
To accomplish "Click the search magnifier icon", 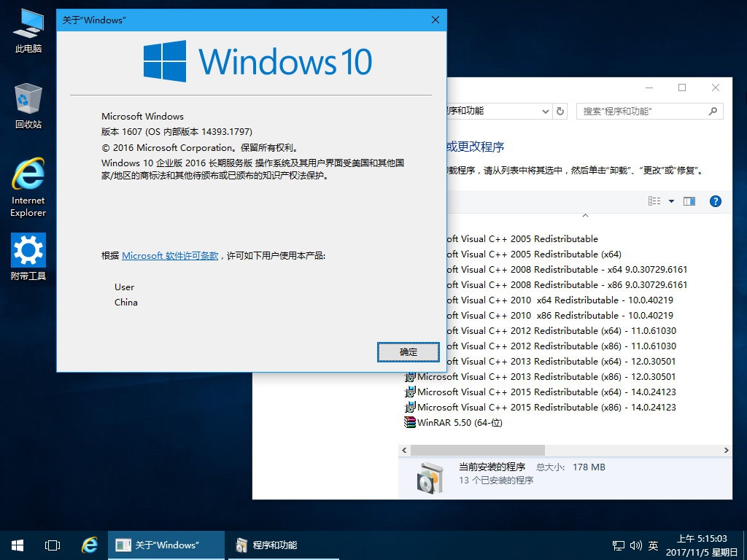I will (713, 112).
